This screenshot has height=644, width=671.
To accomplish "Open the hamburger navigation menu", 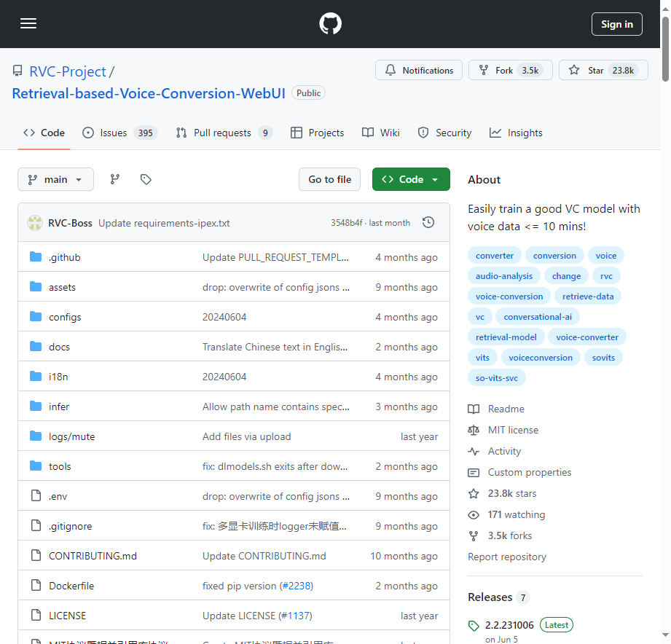I will tap(28, 23).
